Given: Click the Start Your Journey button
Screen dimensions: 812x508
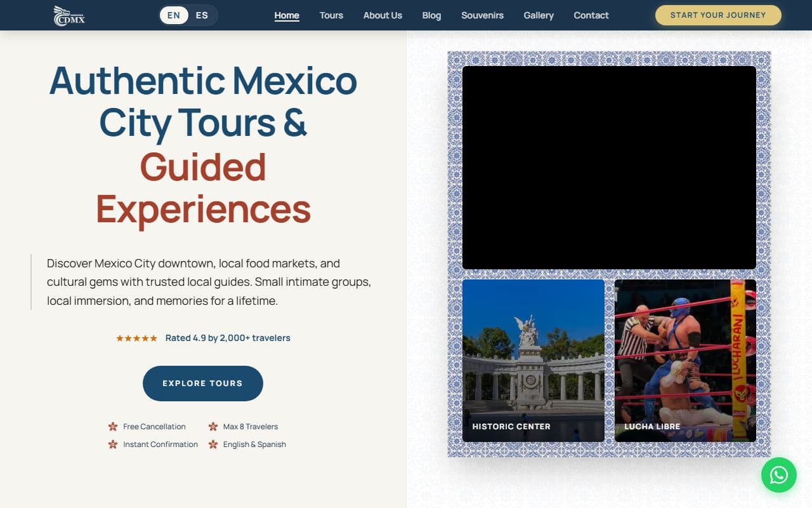Looking at the screenshot, I should [718, 15].
